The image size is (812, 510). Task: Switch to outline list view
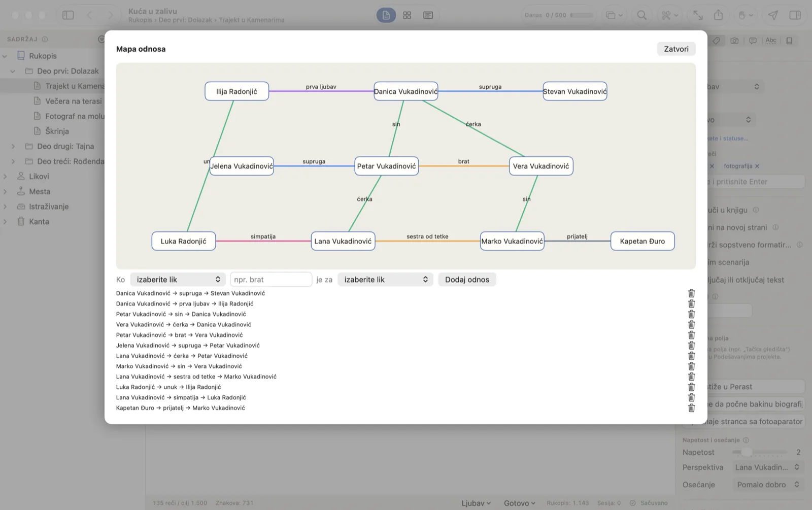click(428, 15)
